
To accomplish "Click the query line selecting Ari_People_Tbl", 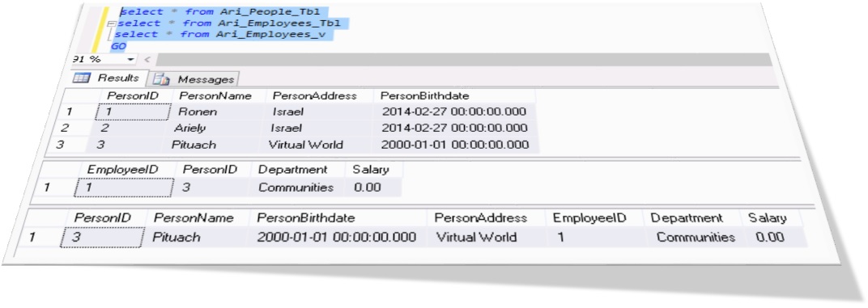I will (x=221, y=11).
